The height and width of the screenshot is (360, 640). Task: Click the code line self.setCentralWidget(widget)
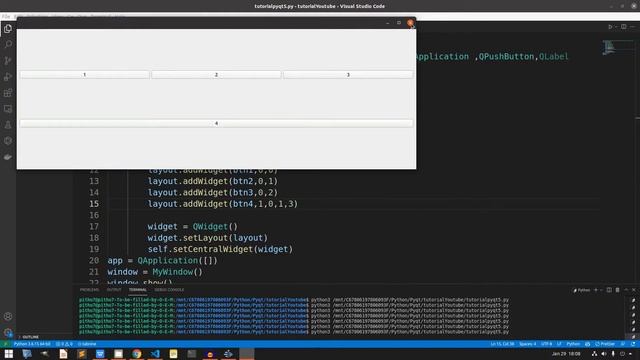220,249
